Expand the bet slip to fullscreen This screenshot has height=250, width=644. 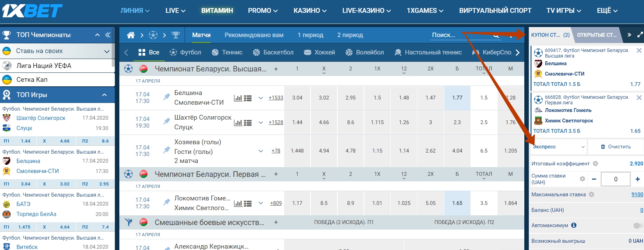coord(640,35)
